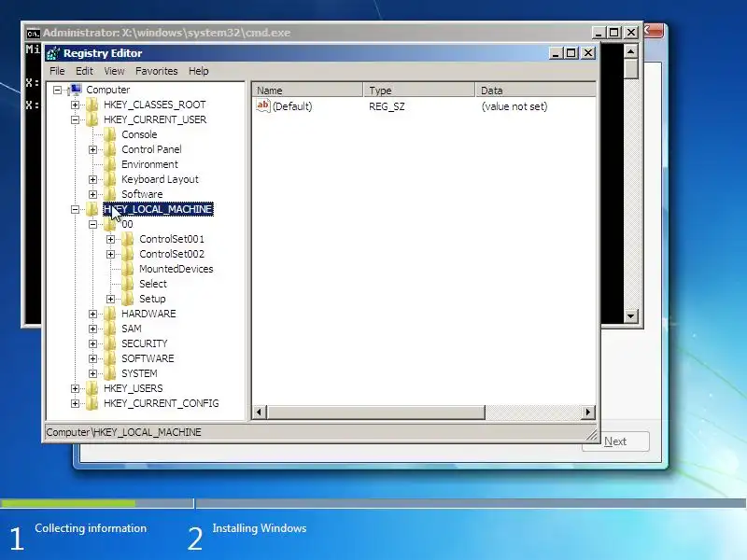Click cmd window scroll down arrow

click(631, 315)
